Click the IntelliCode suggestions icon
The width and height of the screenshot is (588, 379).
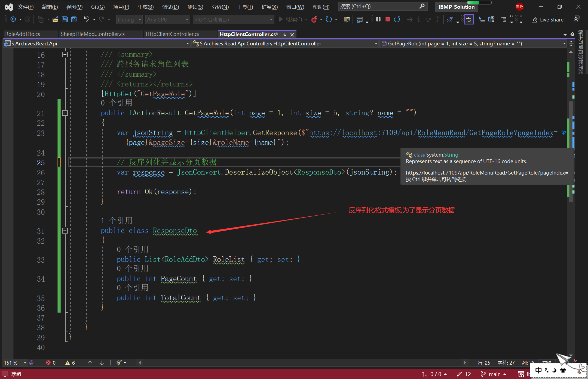tap(450, 19)
